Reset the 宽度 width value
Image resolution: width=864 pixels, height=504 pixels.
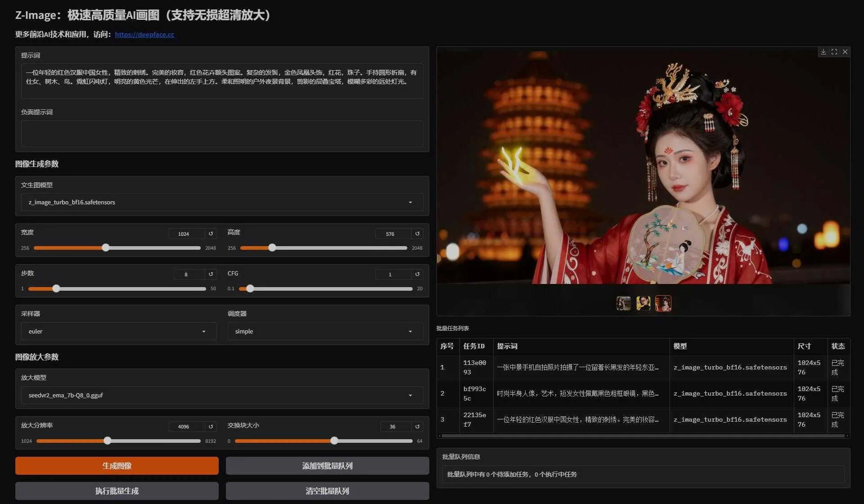point(211,234)
